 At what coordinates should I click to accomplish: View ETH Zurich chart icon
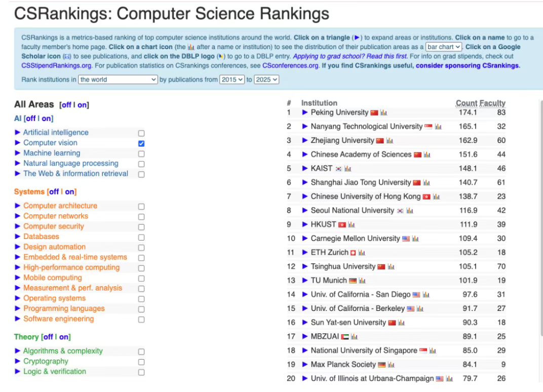(362, 253)
